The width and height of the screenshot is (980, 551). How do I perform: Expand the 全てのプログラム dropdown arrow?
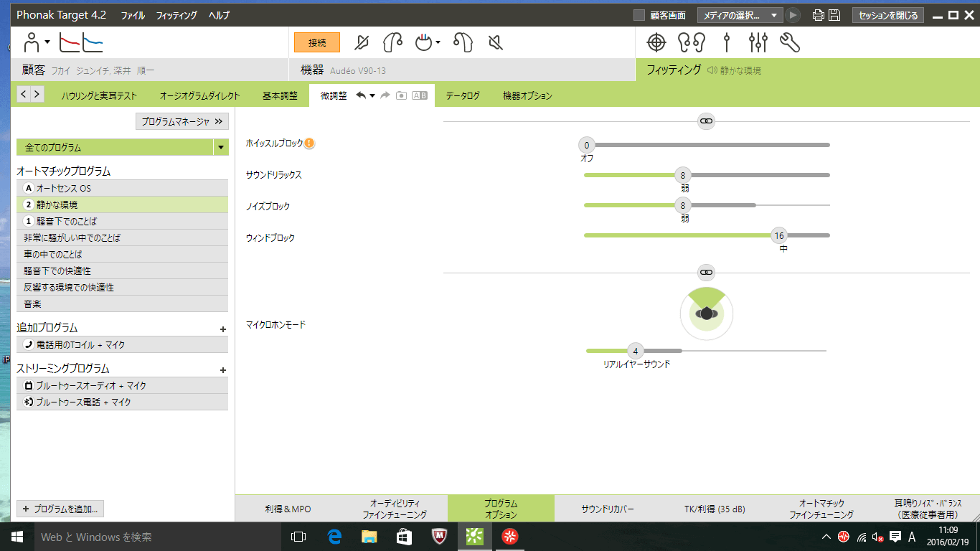221,148
